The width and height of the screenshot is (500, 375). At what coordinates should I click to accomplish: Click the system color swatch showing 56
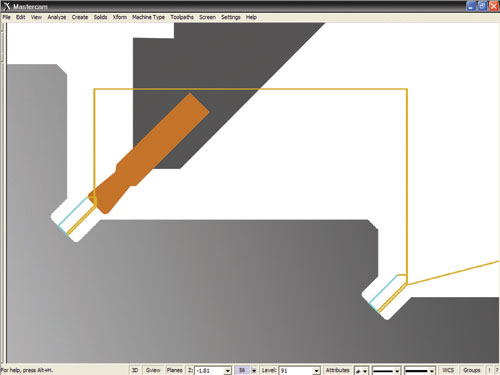pyautogui.click(x=242, y=370)
